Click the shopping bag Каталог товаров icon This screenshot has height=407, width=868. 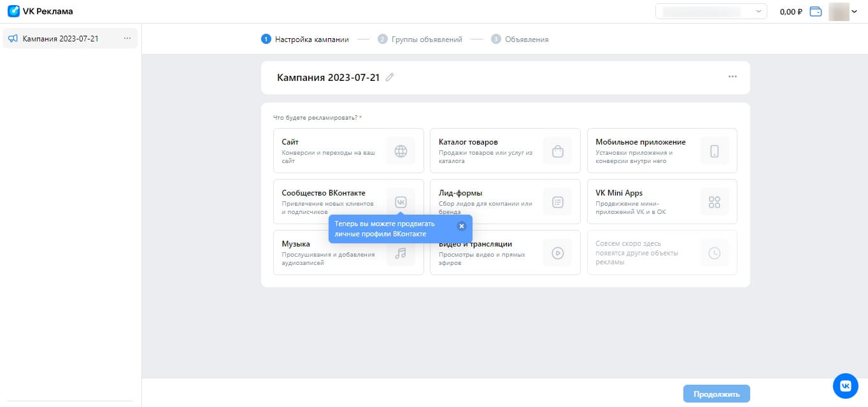[x=557, y=151]
